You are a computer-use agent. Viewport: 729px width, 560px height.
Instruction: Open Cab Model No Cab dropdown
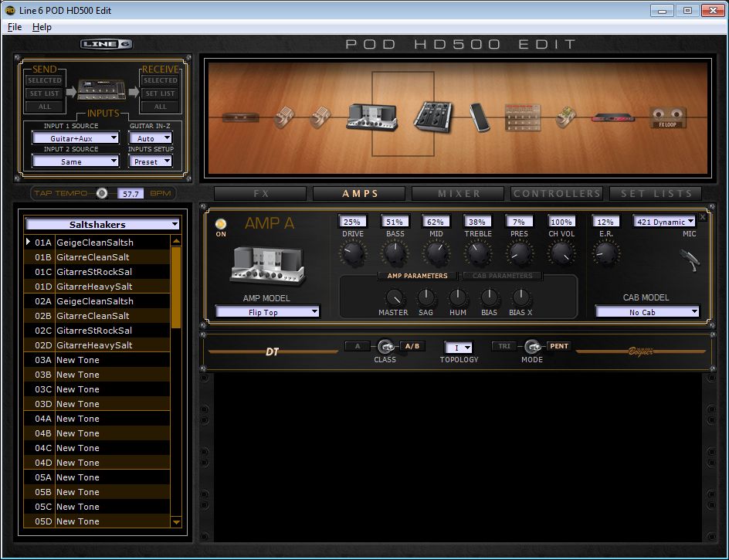tap(647, 312)
